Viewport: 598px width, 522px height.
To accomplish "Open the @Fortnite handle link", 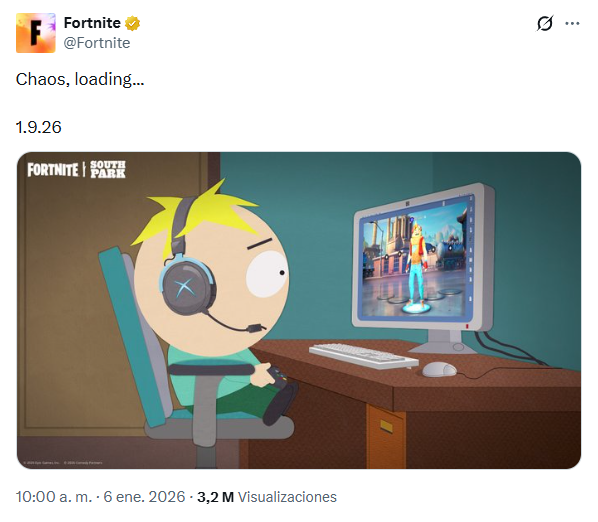I will [x=97, y=43].
